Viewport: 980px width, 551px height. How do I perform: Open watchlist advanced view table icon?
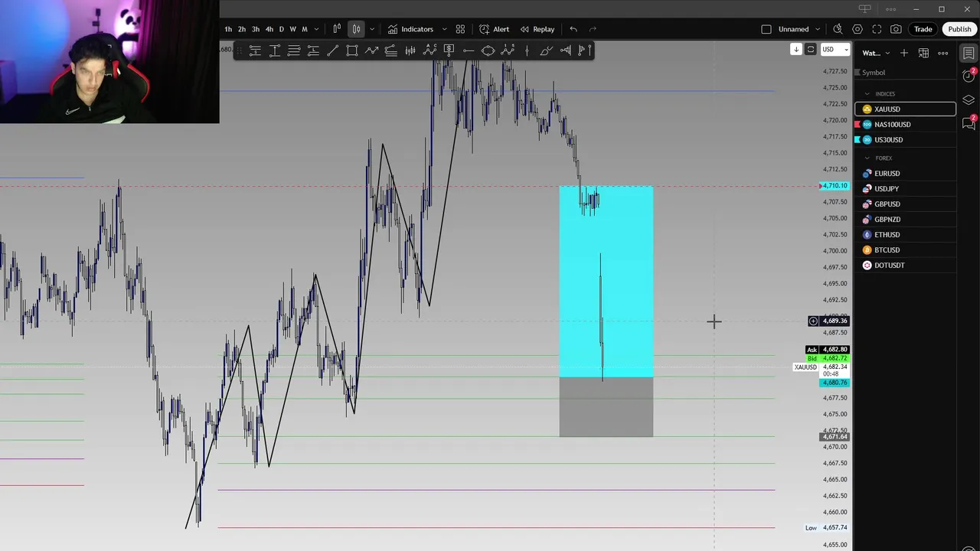click(x=923, y=53)
